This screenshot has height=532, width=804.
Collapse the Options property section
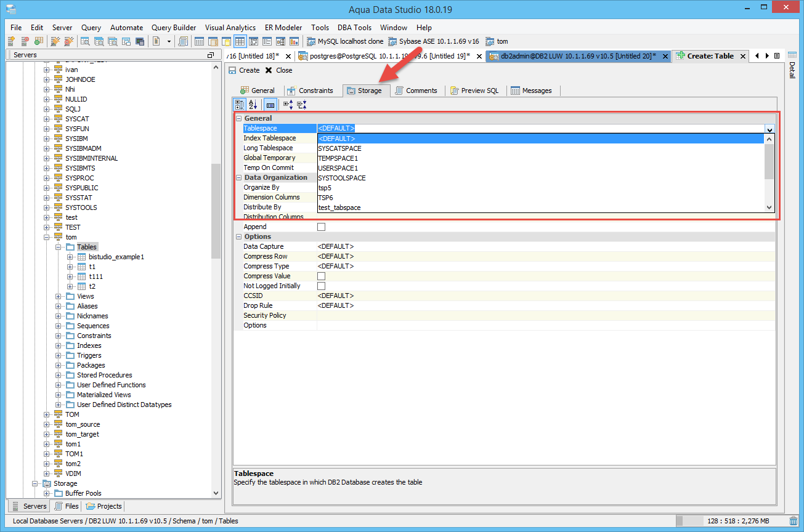[x=238, y=236]
